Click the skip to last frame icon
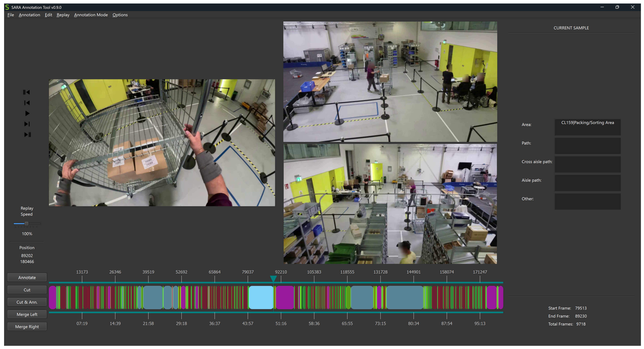 point(28,135)
